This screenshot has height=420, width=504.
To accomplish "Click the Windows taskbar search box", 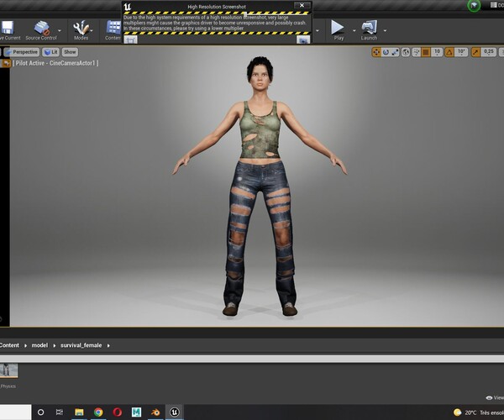I will pos(15,412).
